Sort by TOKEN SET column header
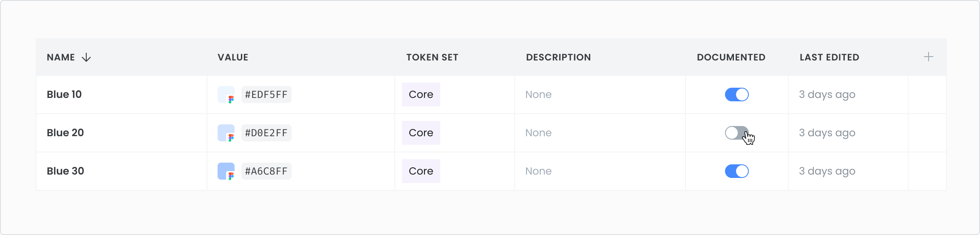Image resolution: width=980 pixels, height=235 pixels. [x=432, y=57]
